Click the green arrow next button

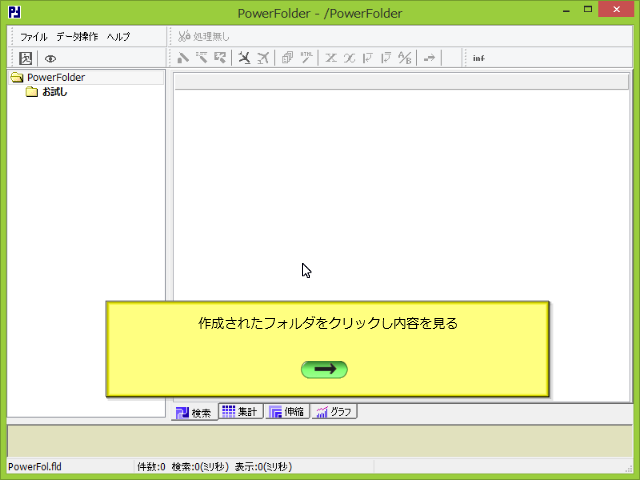coord(324,369)
